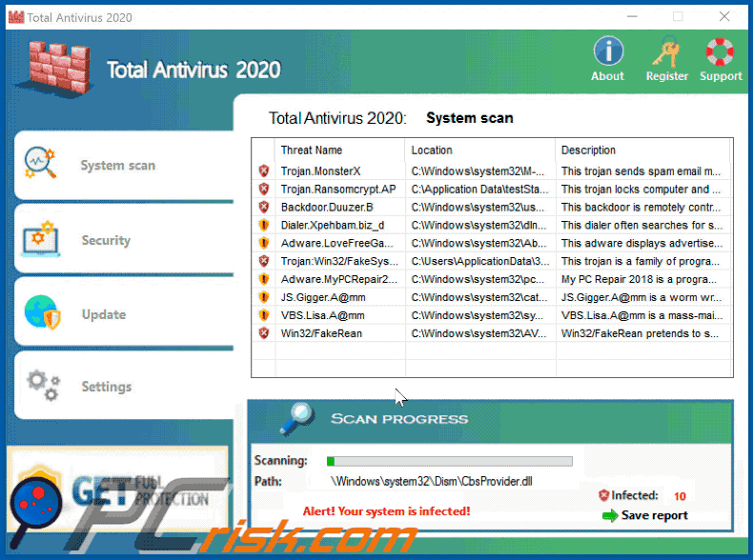753x560 pixels.
Task: Select the Trojan.Ransomcrypt.AP threat name
Action: [338, 190]
